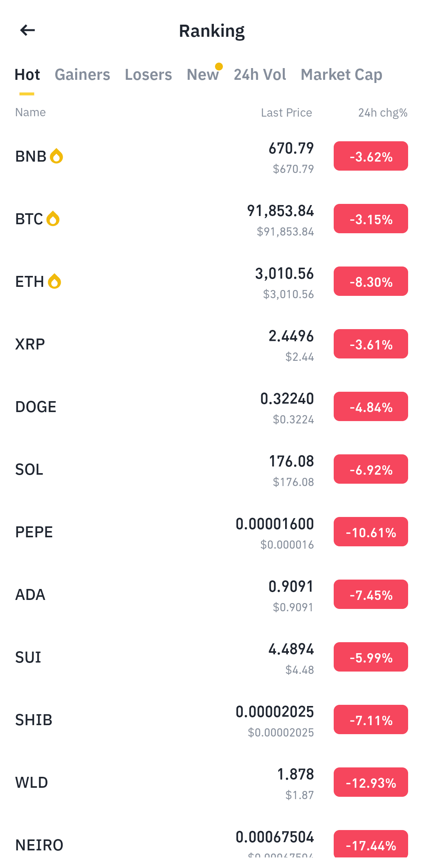Viewport: 423px width, 868px height.
Task: Click the hot flame icon beside BTC
Action: point(53,219)
